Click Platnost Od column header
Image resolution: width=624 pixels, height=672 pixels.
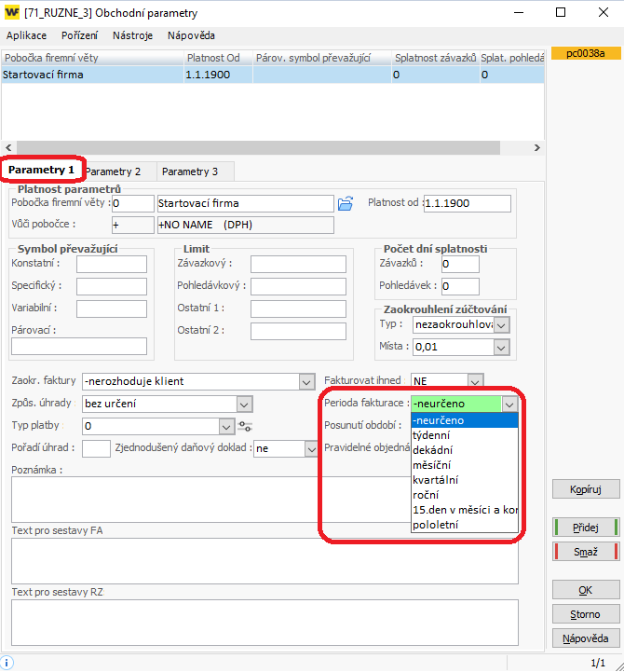point(219,58)
